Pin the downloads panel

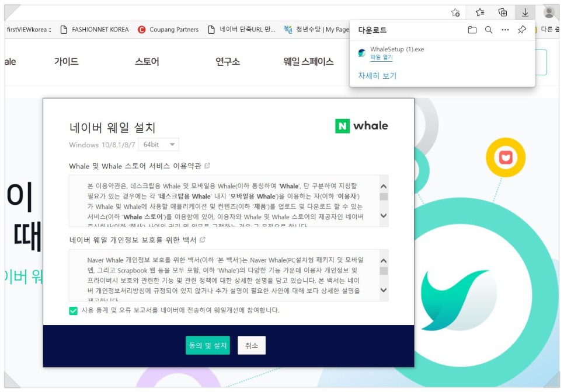click(x=522, y=30)
